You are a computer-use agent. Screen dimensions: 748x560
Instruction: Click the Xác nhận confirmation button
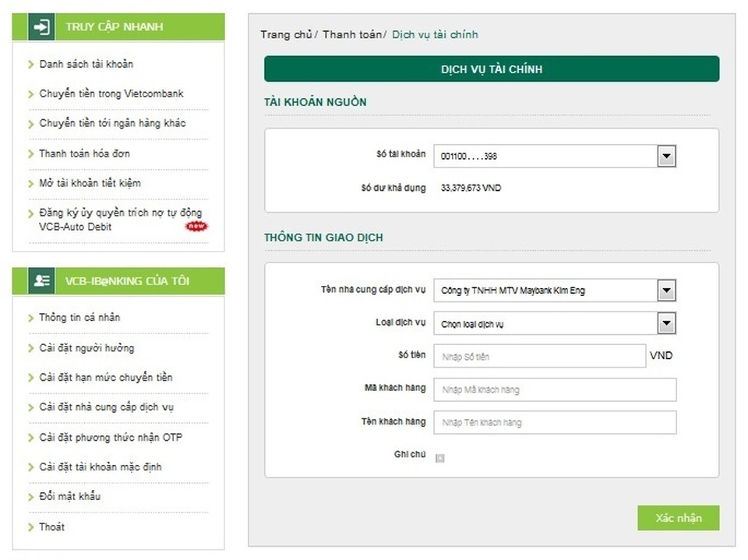click(x=678, y=517)
